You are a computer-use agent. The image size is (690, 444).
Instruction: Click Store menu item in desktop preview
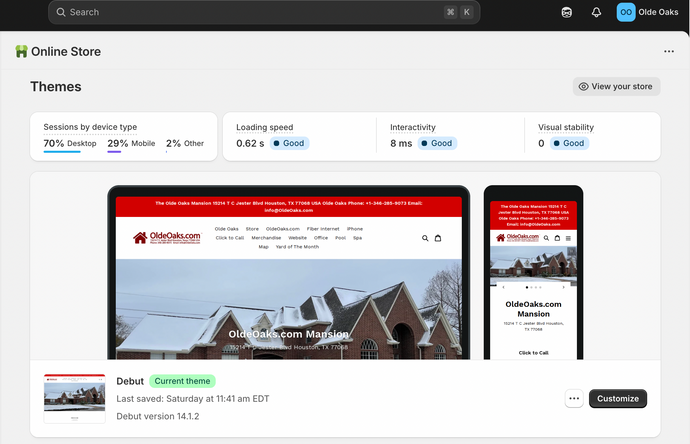coord(252,229)
